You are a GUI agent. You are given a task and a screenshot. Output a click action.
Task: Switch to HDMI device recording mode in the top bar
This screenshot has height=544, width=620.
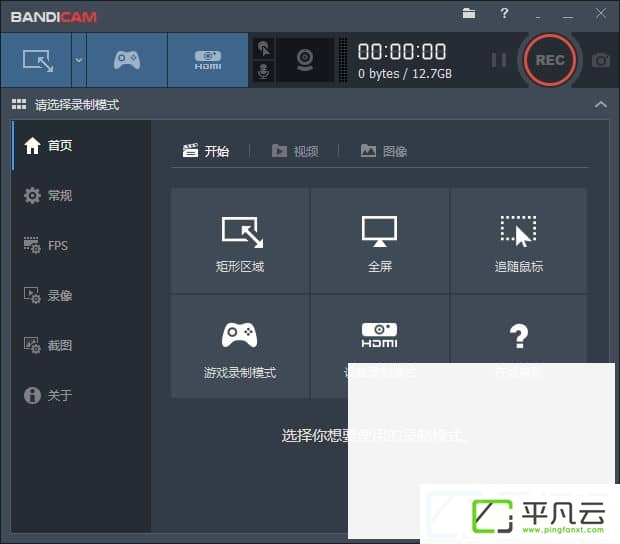208,60
